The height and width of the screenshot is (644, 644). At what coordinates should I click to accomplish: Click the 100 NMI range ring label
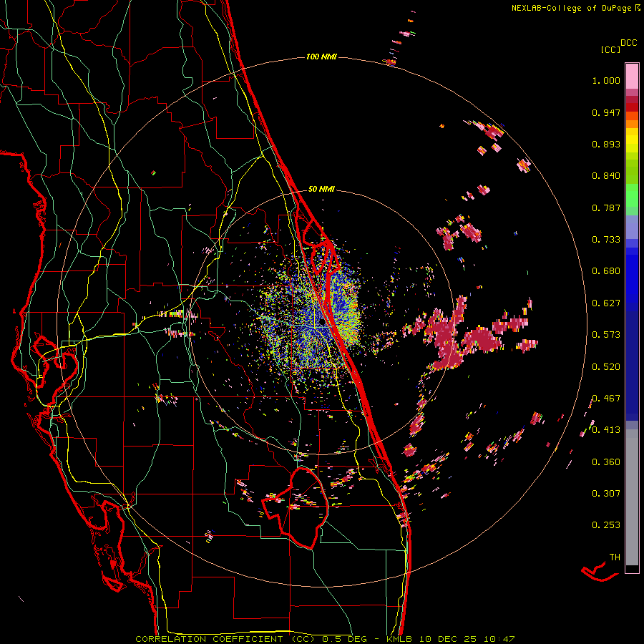321,57
